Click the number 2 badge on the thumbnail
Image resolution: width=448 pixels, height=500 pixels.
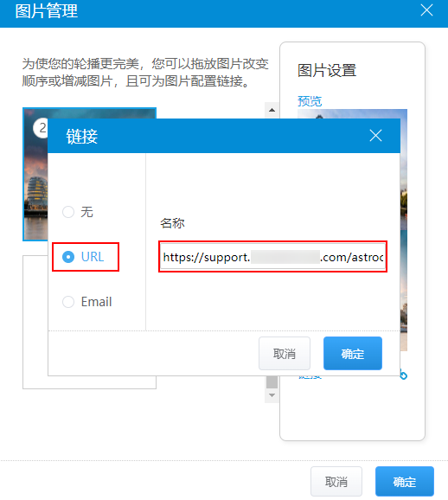click(41, 128)
